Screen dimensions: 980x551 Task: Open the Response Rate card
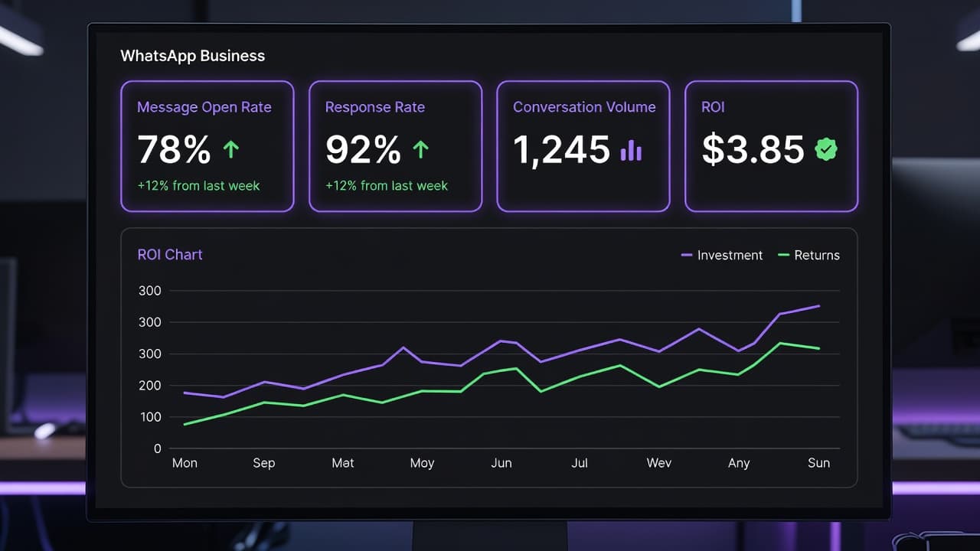[395, 146]
